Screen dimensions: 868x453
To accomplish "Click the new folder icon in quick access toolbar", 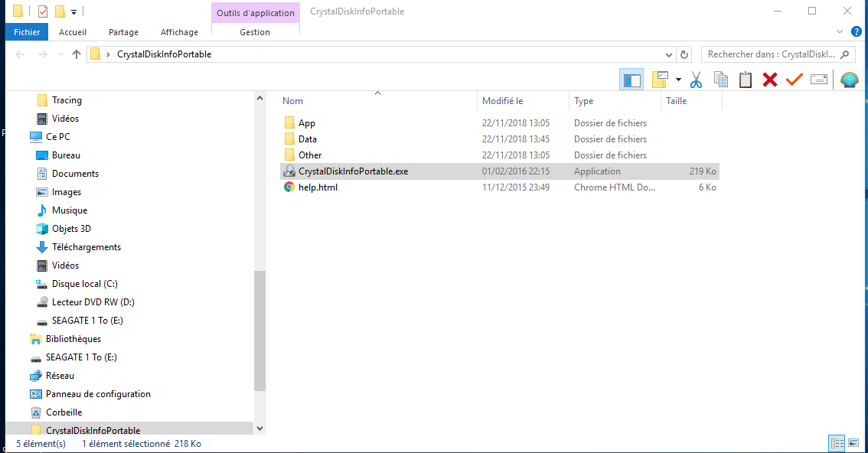I will [60, 11].
